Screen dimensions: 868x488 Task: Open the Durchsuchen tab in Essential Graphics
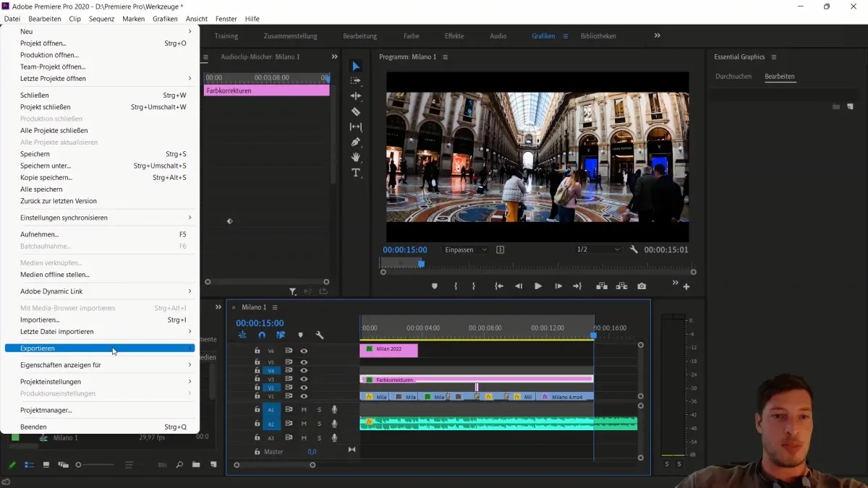click(733, 76)
